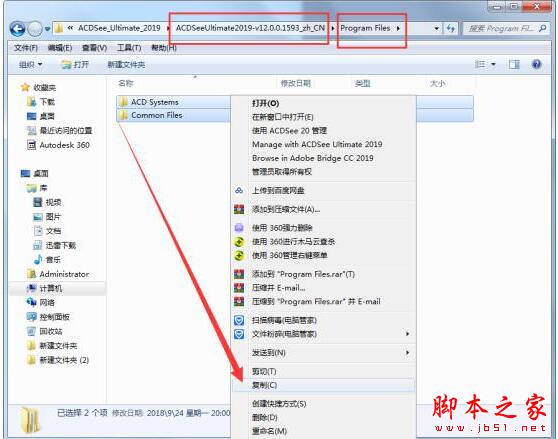Select 控制面板 in navigation tree
Image resolution: width=558 pixels, height=439 pixels.
(x=48, y=317)
